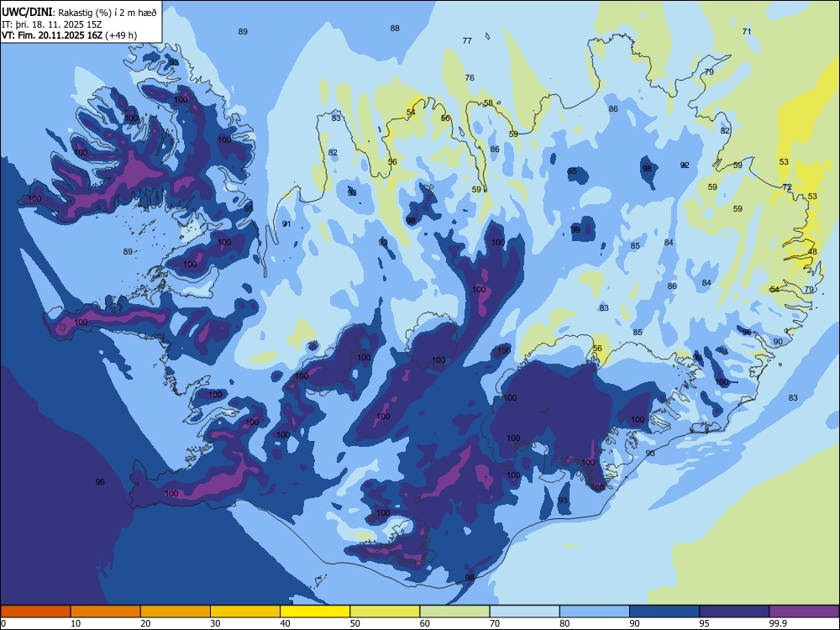Click the medium blue 80–90 legend swatch

click(595, 612)
